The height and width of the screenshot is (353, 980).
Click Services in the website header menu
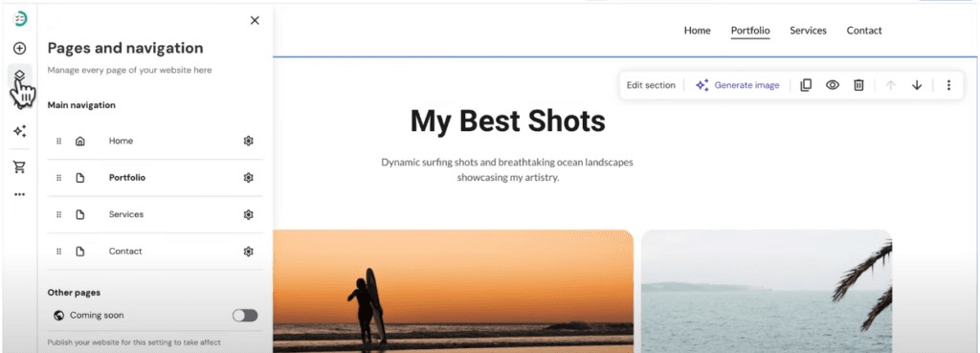click(808, 31)
